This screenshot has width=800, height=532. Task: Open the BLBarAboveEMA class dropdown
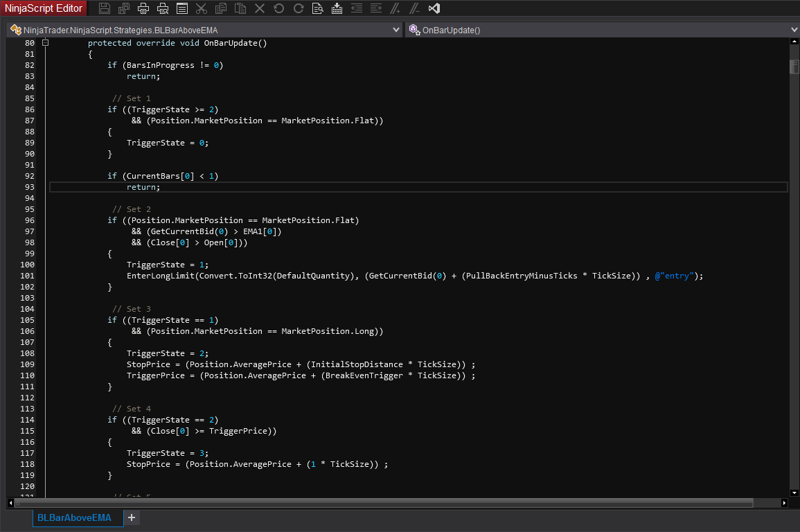(x=396, y=30)
